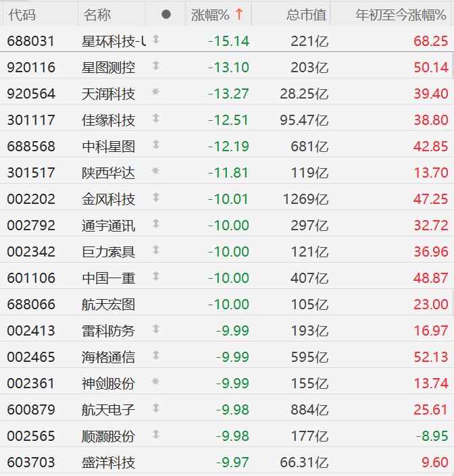This screenshot has width=454, height=476.
Task: Open the 通宇通讯 stock name
Action: [x=108, y=226]
